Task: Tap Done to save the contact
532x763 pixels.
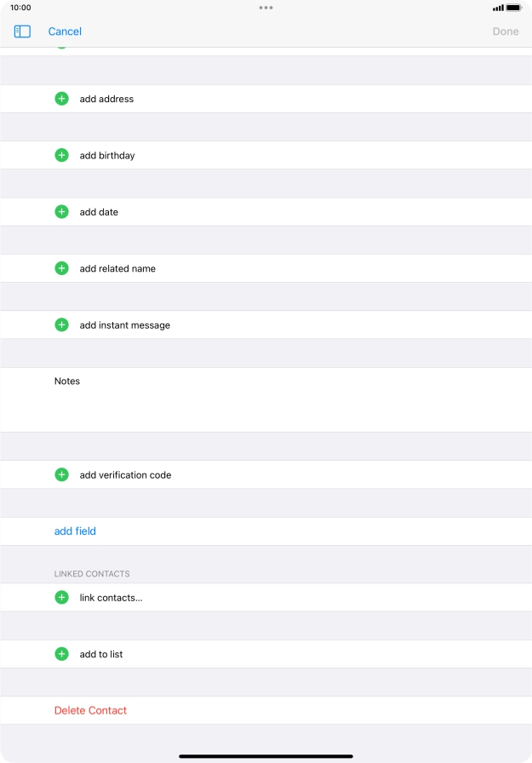Action: pyautogui.click(x=506, y=31)
